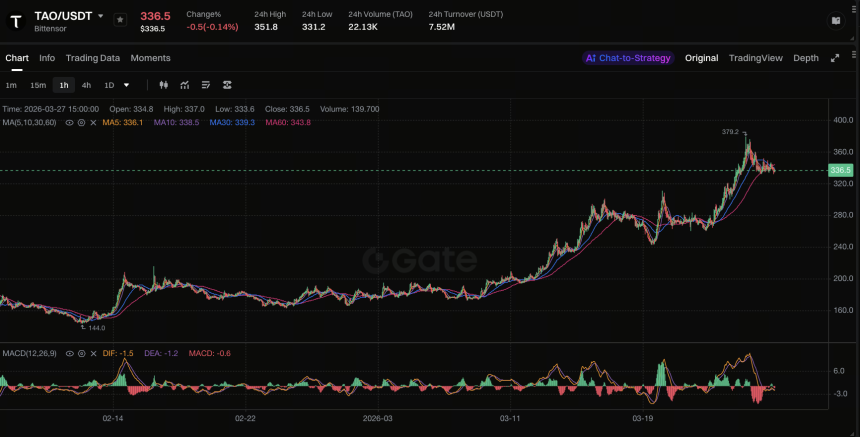Select the 4h timeframe
860x437 pixels.
[x=86, y=85]
